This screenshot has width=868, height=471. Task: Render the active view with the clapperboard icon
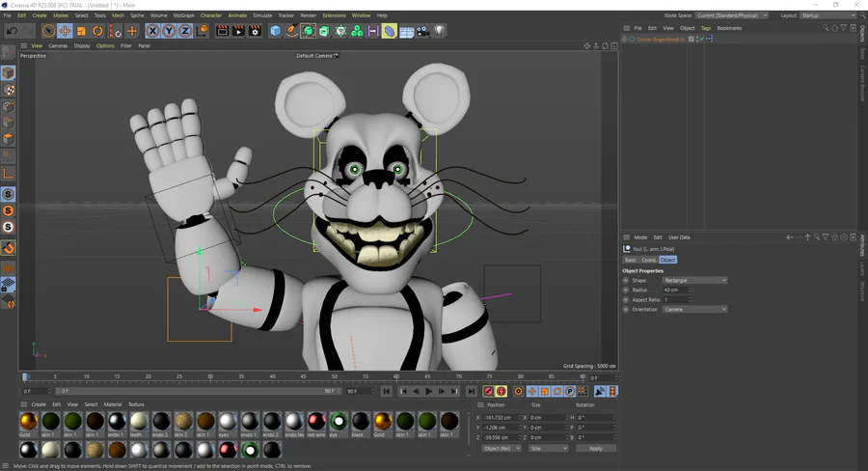(222, 31)
